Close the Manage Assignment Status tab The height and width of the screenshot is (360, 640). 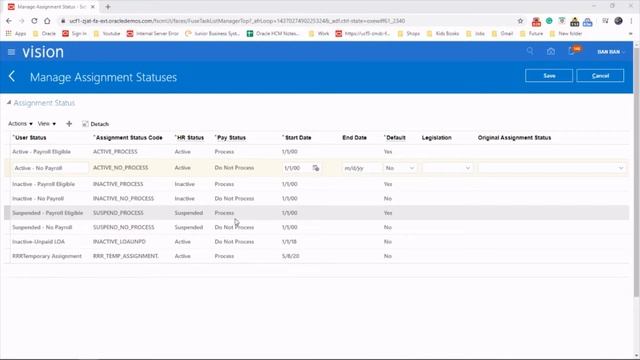click(x=93, y=7)
